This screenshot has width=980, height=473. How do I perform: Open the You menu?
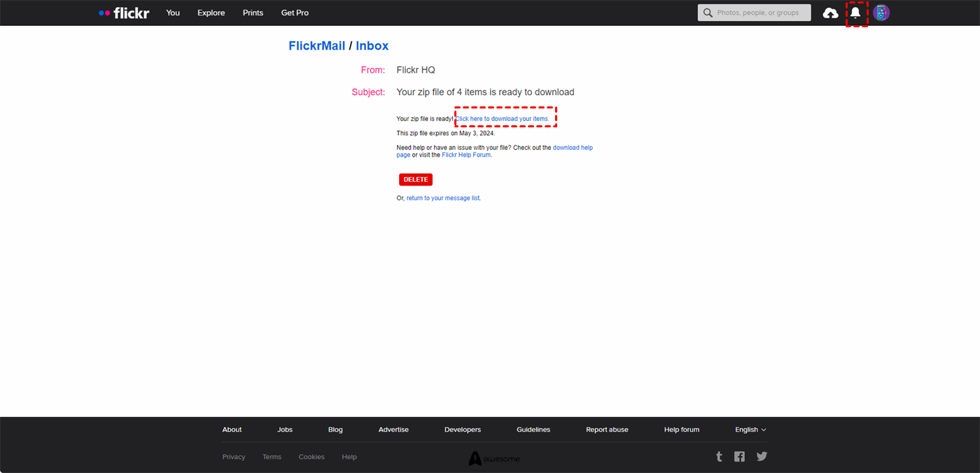click(x=173, y=13)
